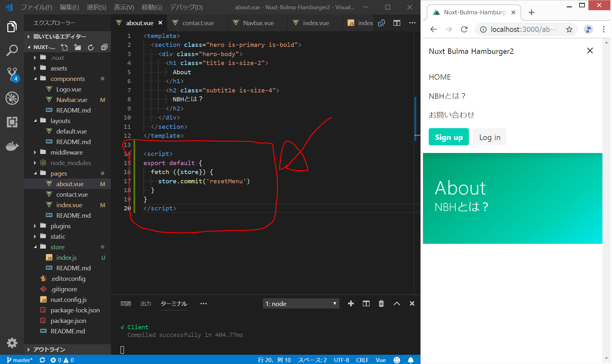This screenshot has height=364, width=612.
Task: Expand the plugins folder
Action: [x=61, y=226]
